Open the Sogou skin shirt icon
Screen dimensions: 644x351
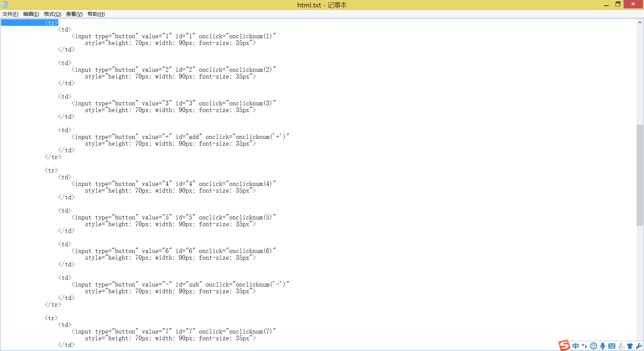point(630,346)
